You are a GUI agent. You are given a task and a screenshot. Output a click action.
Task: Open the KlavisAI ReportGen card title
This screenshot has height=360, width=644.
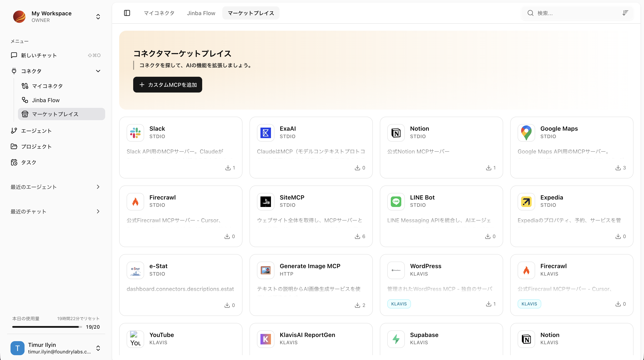308,335
